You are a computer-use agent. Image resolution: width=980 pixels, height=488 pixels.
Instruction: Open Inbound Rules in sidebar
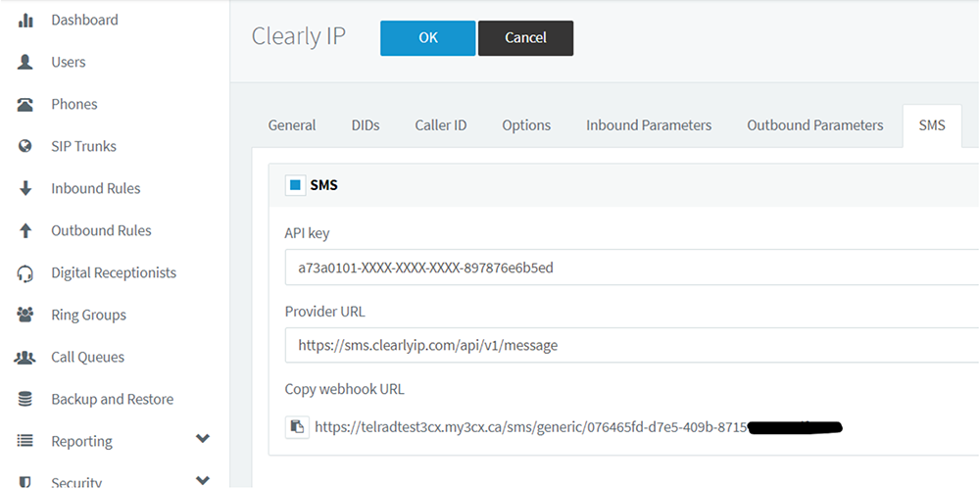coord(96,189)
